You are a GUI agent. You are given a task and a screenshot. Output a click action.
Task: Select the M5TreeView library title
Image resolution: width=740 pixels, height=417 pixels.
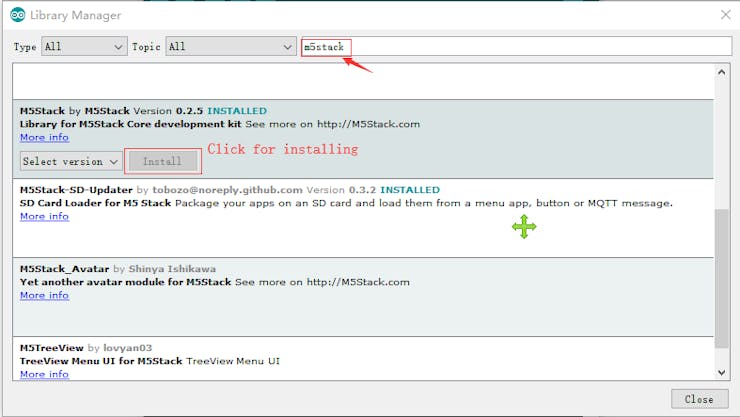tap(51, 348)
